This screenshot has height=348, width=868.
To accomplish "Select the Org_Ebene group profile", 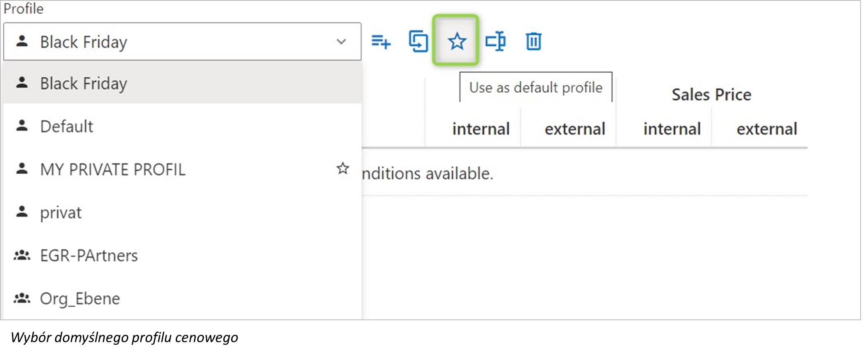I will [182, 298].
